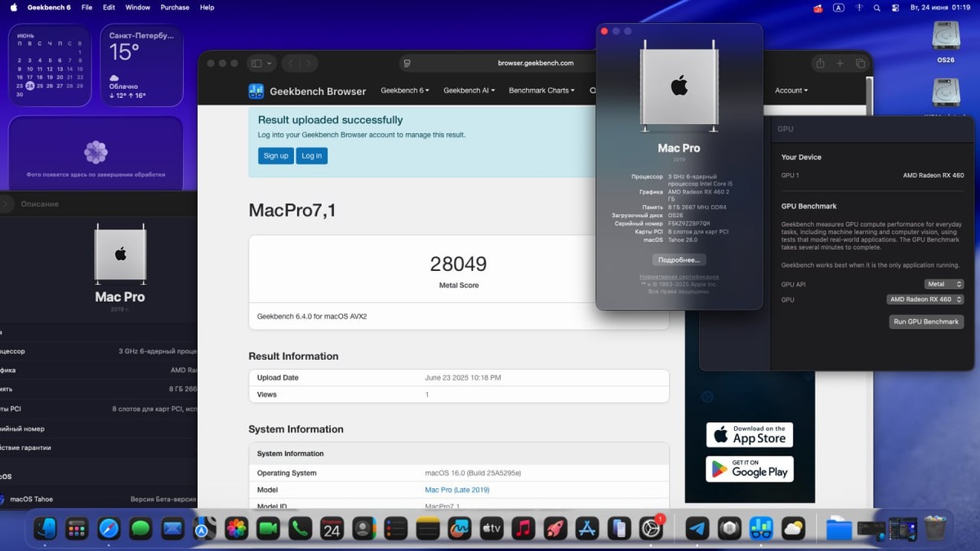This screenshot has width=980, height=551.
Task: Expand Geekbench AI dropdown in navbar
Action: (470, 91)
